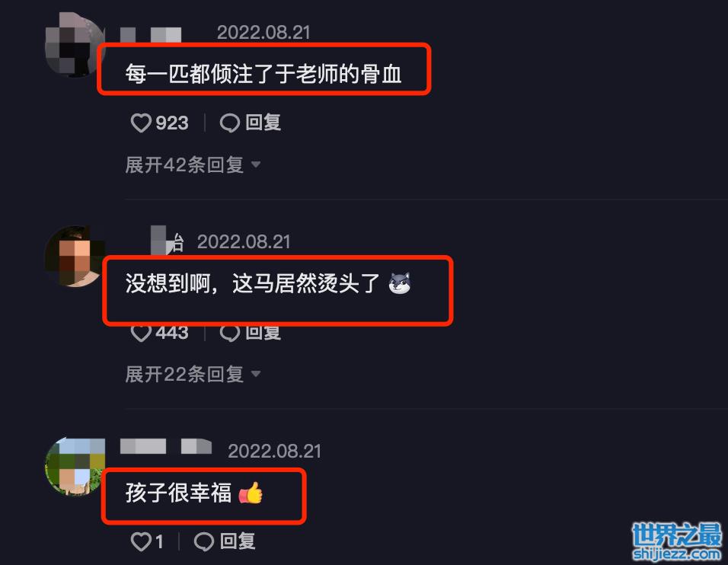The height and width of the screenshot is (565, 728).
Task: Open second commenter's avatar
Action: (x=75, y=257)
